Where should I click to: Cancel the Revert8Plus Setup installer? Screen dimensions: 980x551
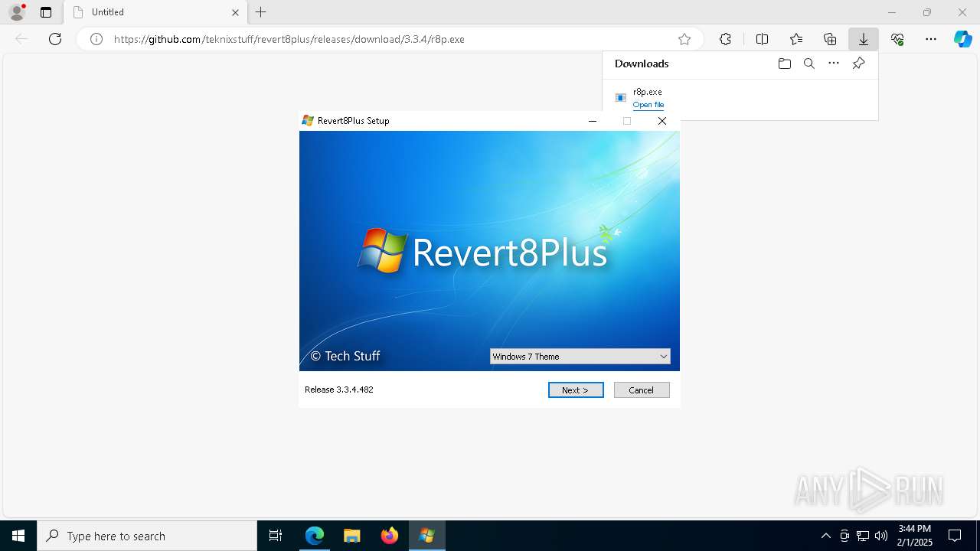coord(642,390)
